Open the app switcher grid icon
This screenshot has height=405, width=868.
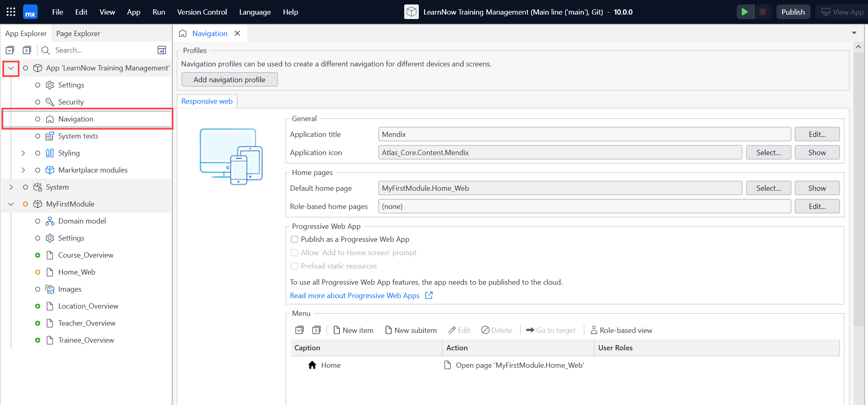pyautogui.click(x=11, y=12)
